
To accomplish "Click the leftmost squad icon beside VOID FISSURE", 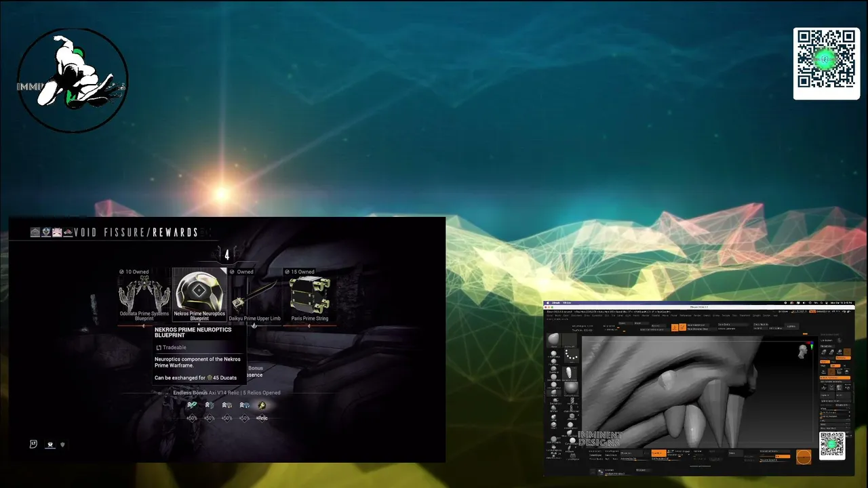I will [x=35, y=232].
